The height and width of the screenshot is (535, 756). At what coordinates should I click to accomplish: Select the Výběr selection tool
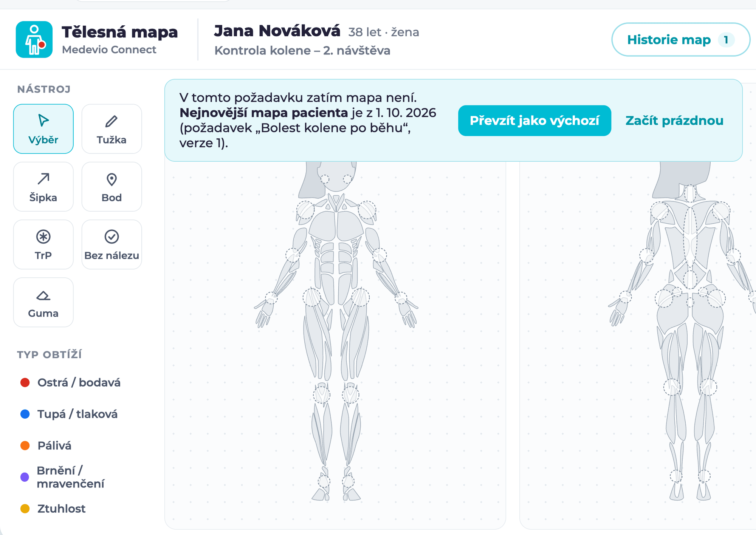43,129
